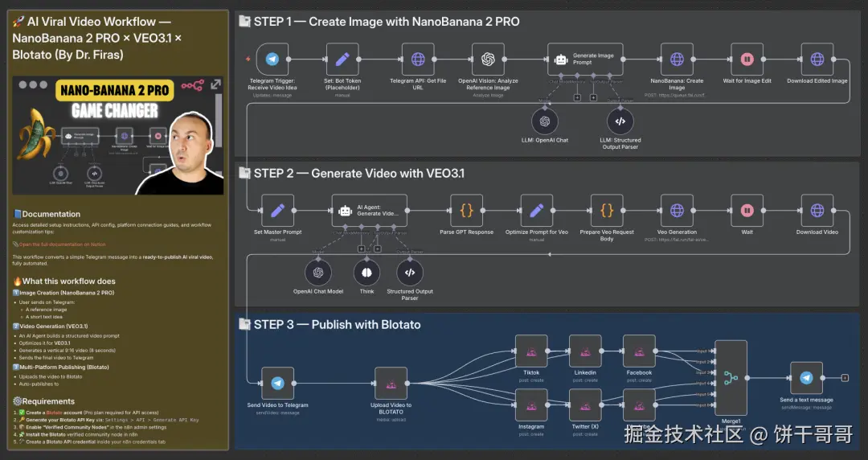Select the Wait for Image Edit node

pyautogui.click(x=747, y=60)
